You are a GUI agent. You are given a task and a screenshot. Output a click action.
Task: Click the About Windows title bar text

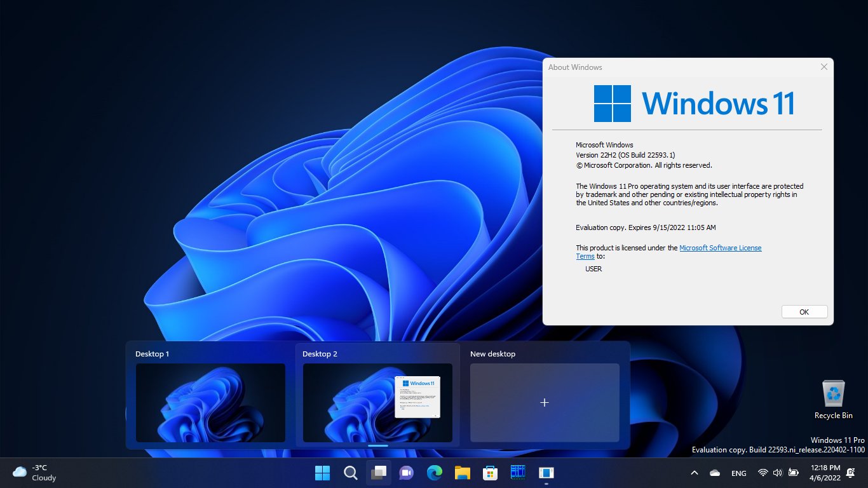point(575,67)
